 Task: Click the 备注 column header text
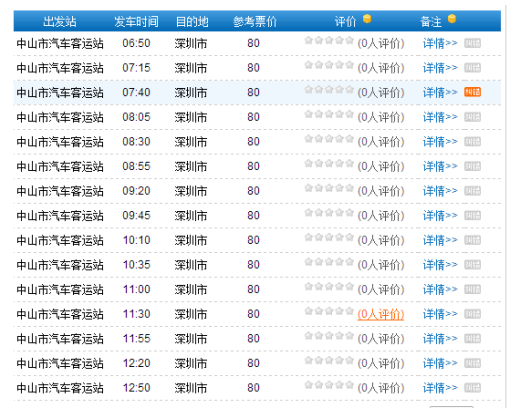[x=431, y=22]
